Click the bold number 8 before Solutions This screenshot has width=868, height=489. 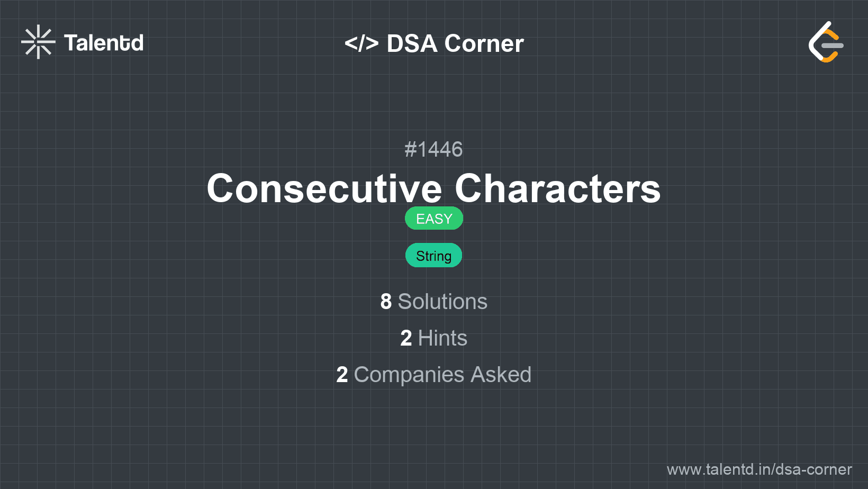point(386,302)
